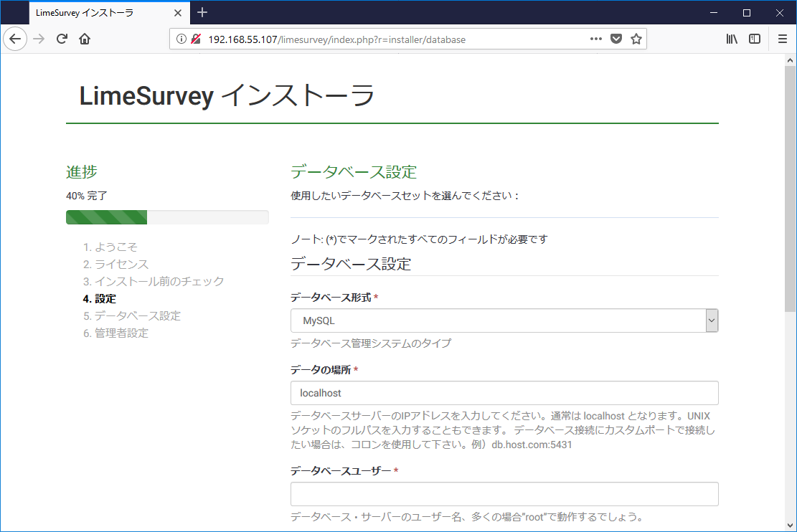The width and height of the screenshot is (797, 532).
Task: Open the Firefox Library
Action: coord(732,39)
